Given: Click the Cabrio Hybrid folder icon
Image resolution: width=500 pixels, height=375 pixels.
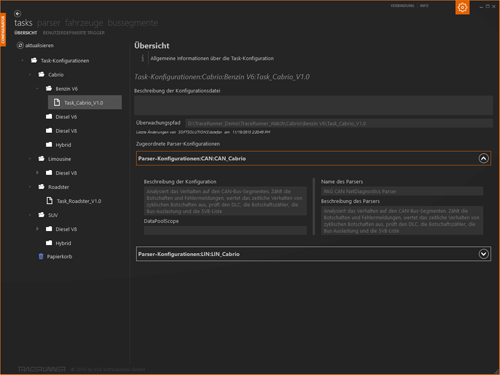Looking at the screenshot, I should click(49, 144).
